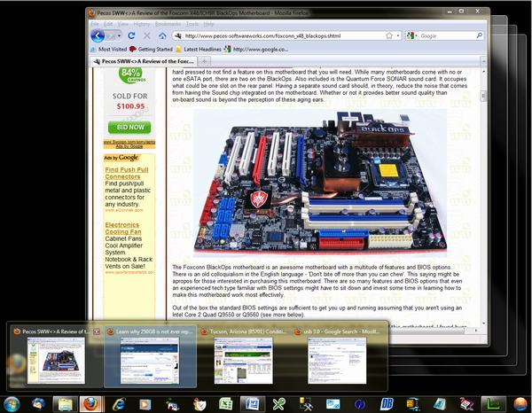Screen dimensions: 532x413
Task: Open the File menu
Action: point(95,24)
